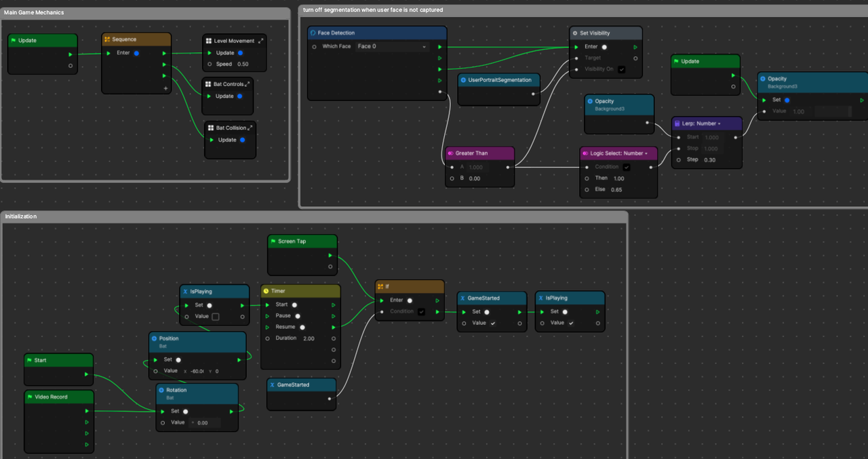
Task: Click the plus icon on Sequence node
Action: pos(165,88)
